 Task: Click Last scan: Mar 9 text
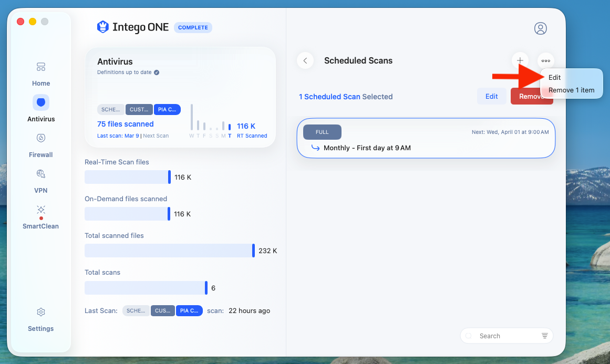click(x=118, y=136)
